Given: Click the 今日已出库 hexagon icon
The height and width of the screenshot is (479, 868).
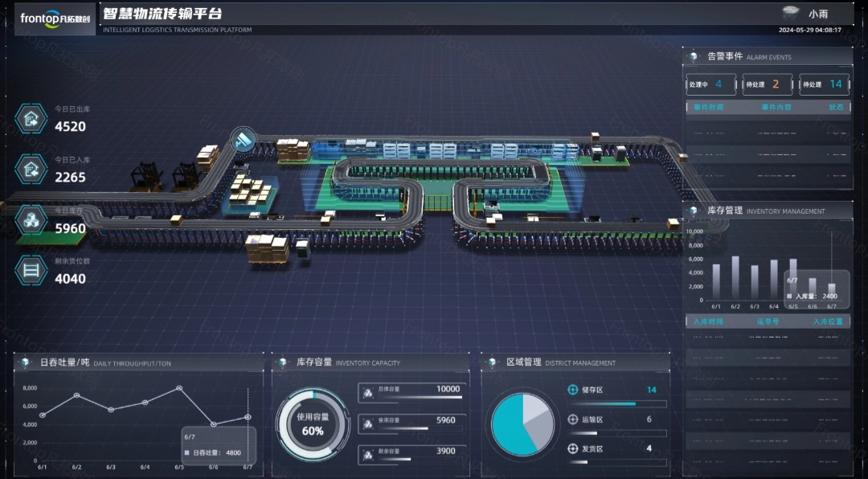Looking at the screenshot, I should pos(31,120).
